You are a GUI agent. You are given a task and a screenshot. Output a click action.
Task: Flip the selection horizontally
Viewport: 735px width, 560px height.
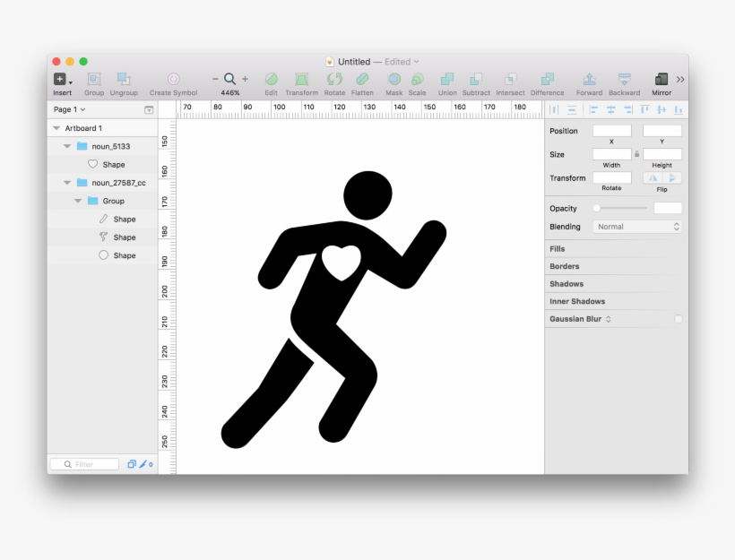coord(653,177)
